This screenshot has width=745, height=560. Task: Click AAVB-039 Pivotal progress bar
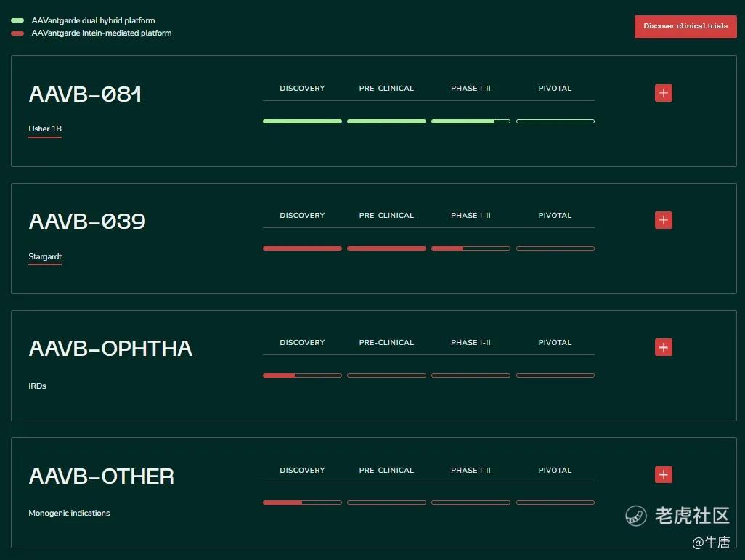[x=555, y=248]
